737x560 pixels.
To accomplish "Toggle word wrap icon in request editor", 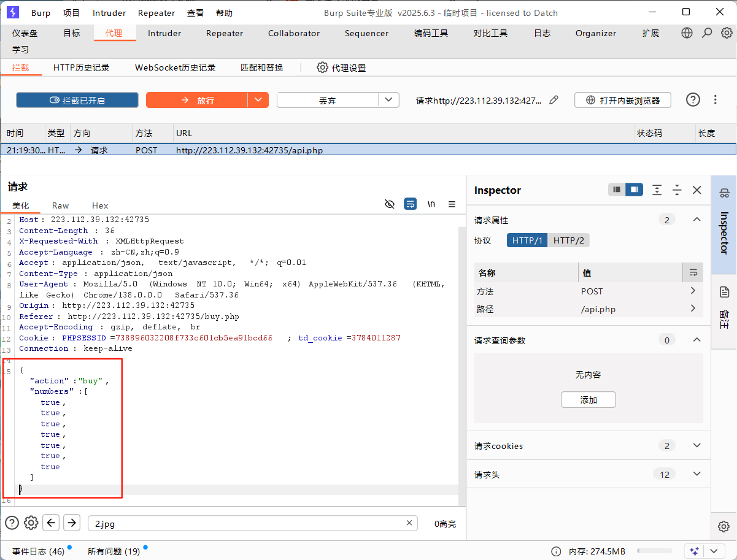I will click(411, 204).
